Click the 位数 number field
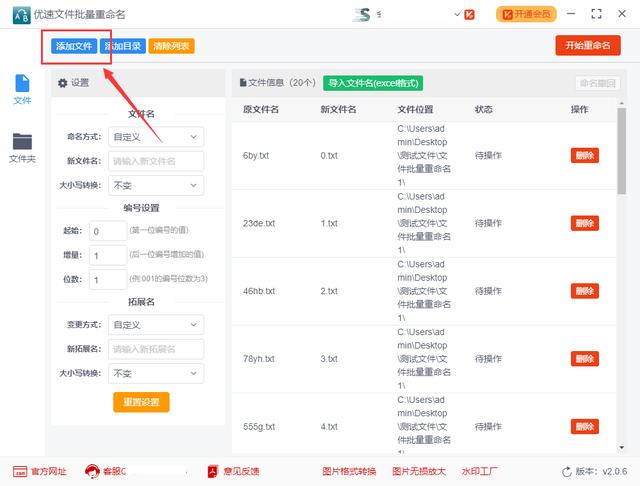640x486 pixels. (x=108, y=280)
